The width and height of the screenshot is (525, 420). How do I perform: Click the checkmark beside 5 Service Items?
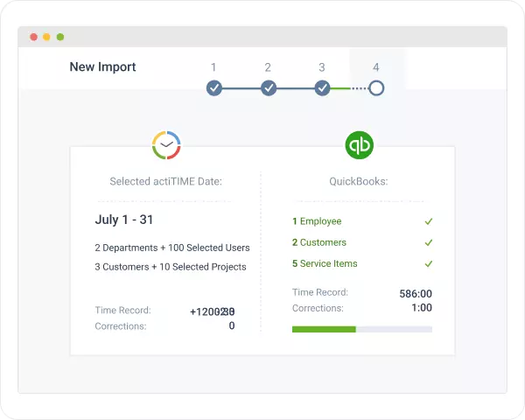click(x=429, y=264)
